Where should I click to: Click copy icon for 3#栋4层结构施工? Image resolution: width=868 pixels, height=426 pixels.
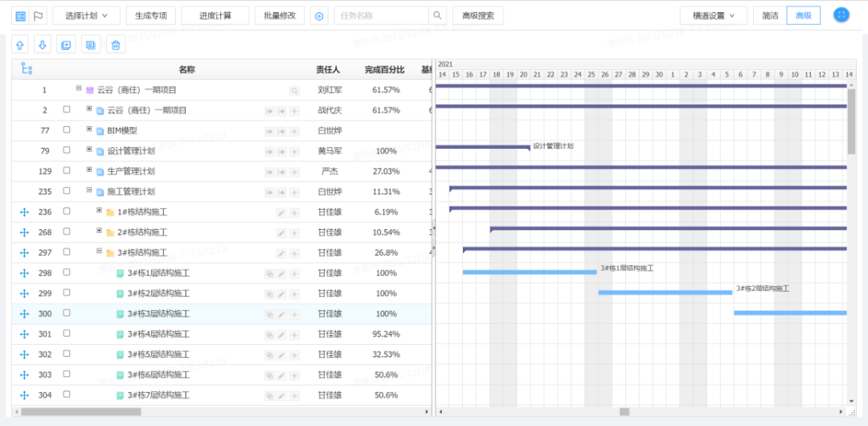click(x=269, y=334)
